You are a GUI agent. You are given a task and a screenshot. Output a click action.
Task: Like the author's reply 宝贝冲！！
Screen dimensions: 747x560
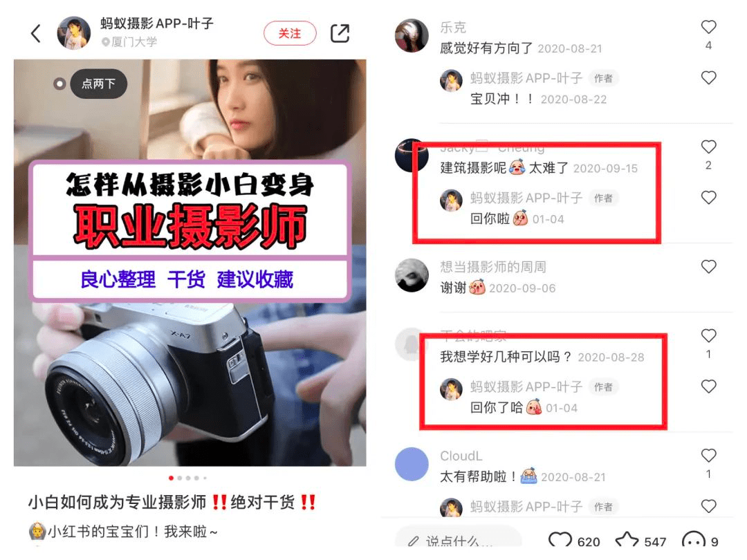[x=708, y=77]
